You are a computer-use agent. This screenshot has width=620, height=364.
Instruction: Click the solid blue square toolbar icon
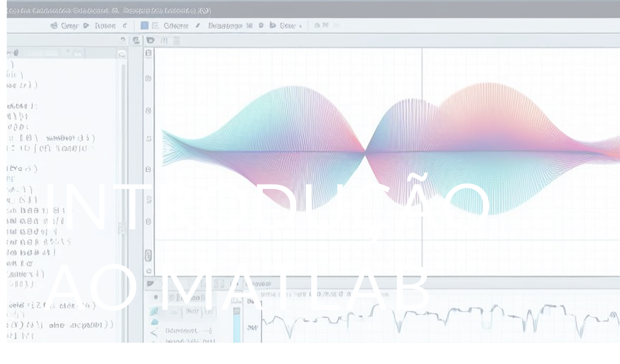(x=144, y=25)
